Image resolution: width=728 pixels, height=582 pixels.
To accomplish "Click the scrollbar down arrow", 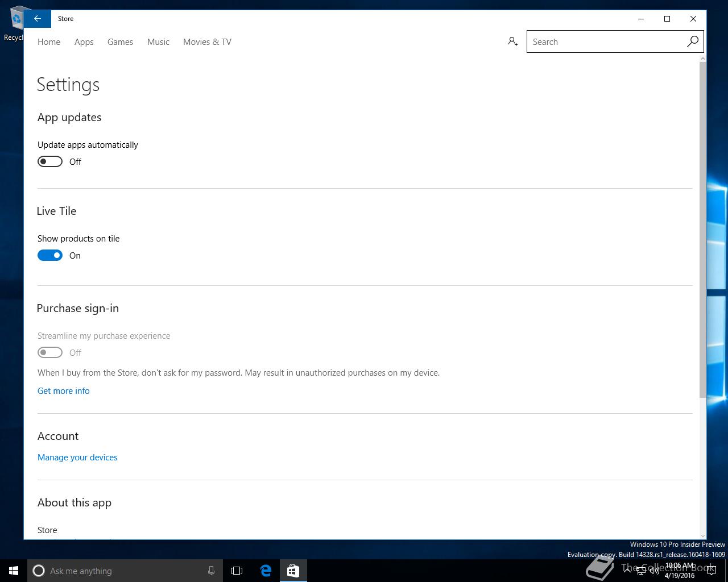I will [702, 535].
